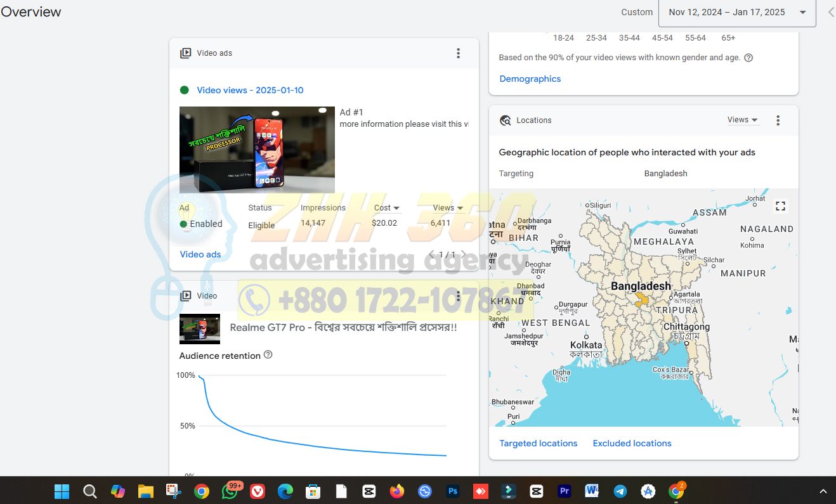Viewport: 836px width, 504px height.
Task: Open options menu on the Video retention card
Action: pos(458,296)
